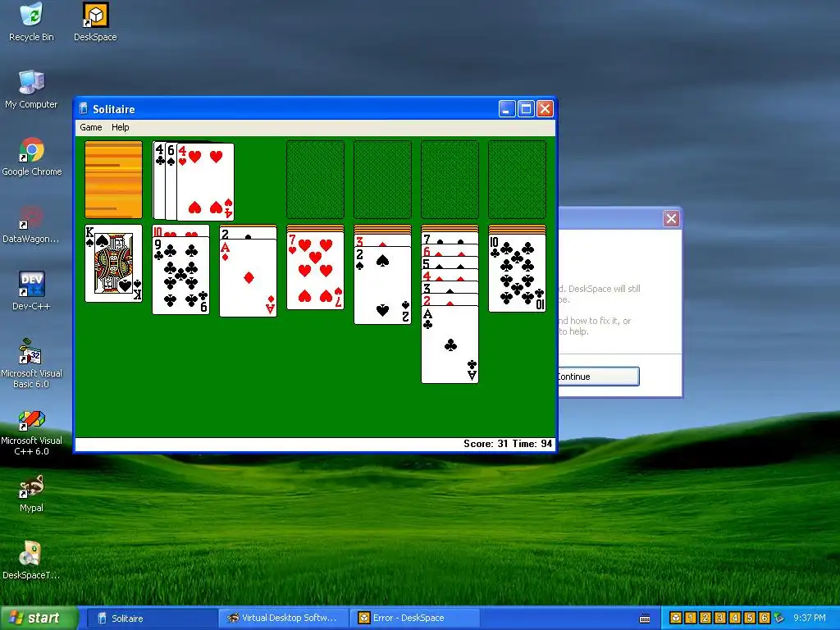Click the Start button
The height and width of the screenshot is (630, 840).
coord(39,619)
